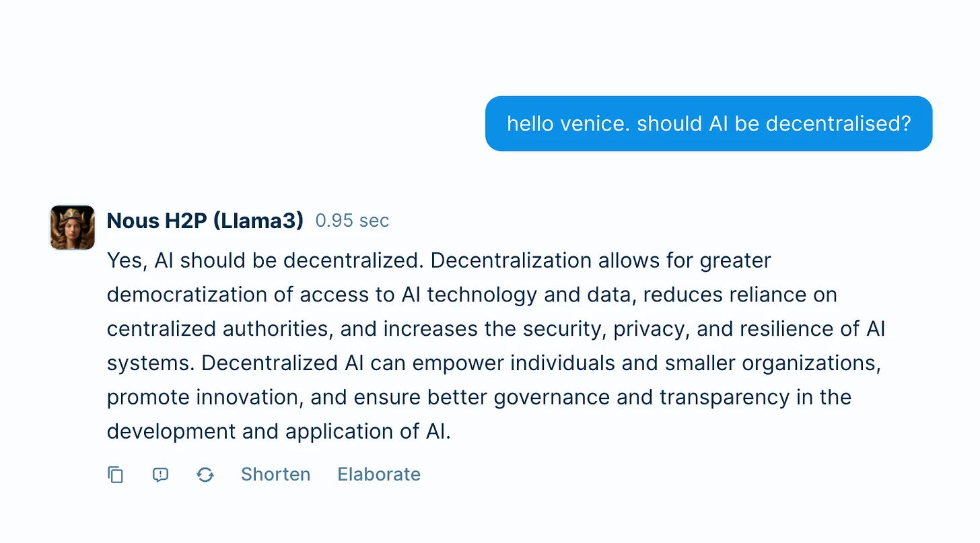Select the Nous H2P (Llama3) model name

coord(205,221)
